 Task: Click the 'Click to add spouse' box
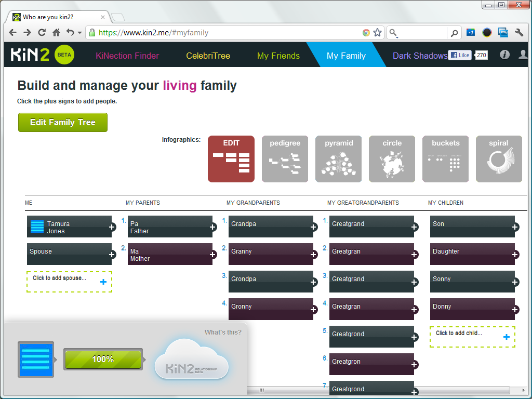coord(69,281)
